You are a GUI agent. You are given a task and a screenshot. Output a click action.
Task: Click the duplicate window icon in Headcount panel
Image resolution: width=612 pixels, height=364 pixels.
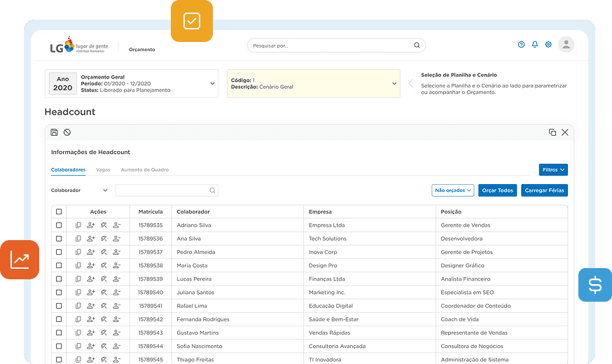tap(552, 132)
